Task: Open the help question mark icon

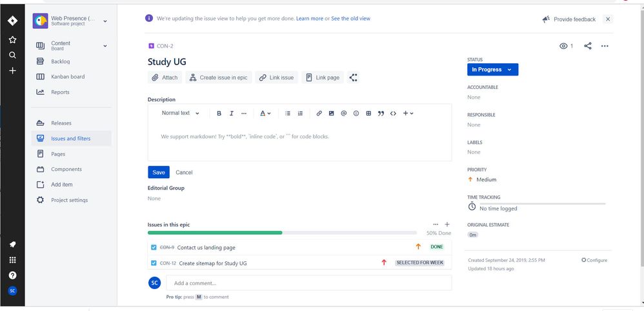Action: coord(12,276)
